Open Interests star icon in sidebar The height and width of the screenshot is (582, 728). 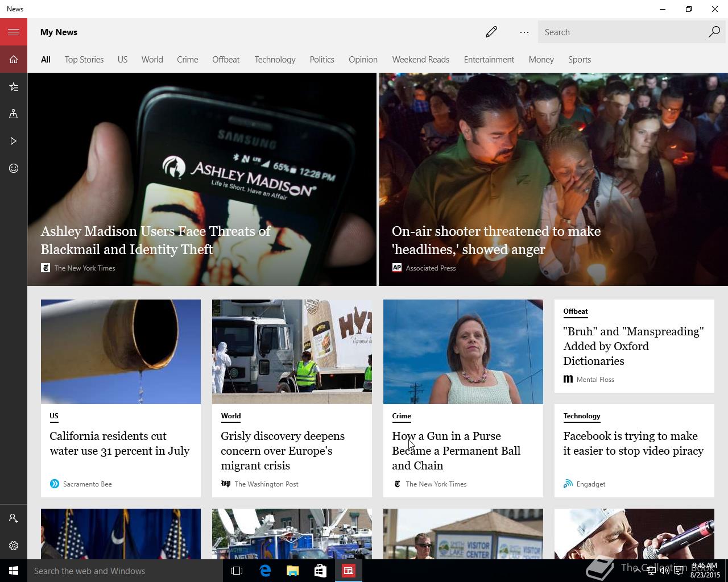point(14,86)
